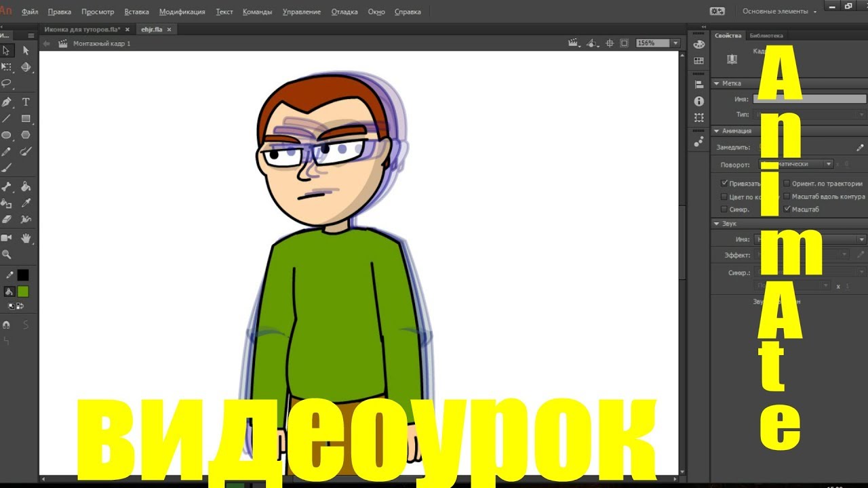Select the Pencil tool
This screenshot has height=488, width=868.
pos(6,152)
